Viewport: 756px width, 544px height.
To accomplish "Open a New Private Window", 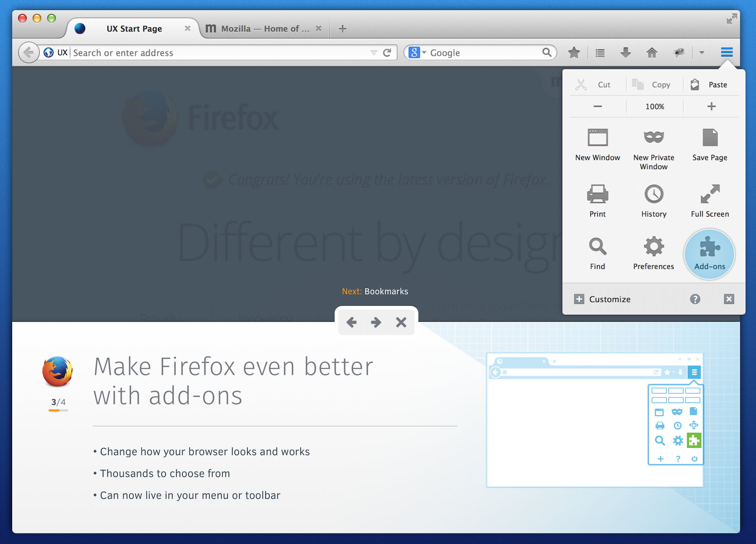I will click(x=654, y=149).
